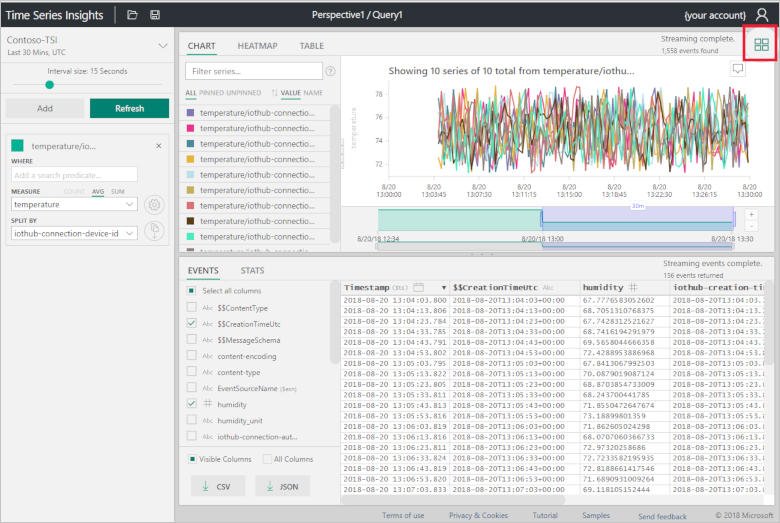This screenshot has height=523, width=780.
Task: Open the temperature measure dropdown
Action: [74, 205]
